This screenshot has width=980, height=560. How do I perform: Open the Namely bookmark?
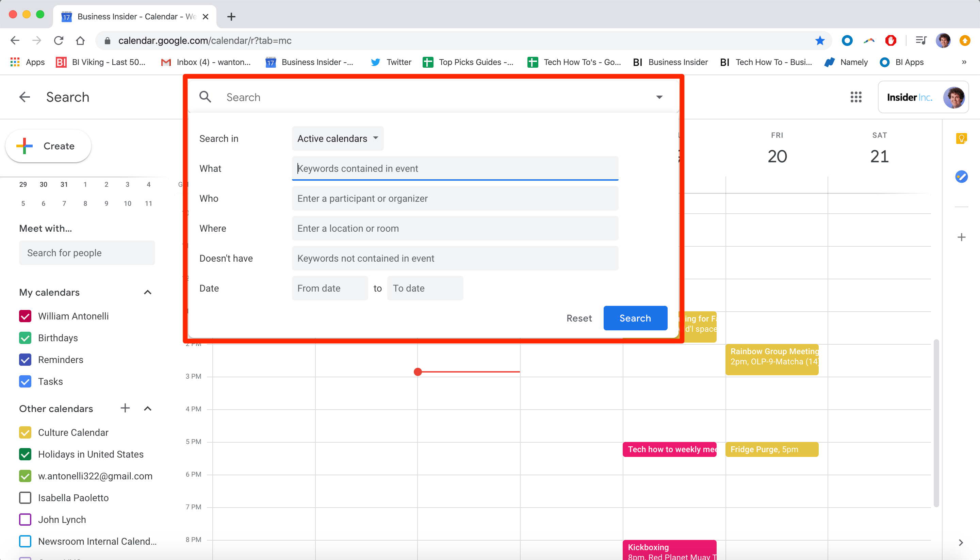pos(846,62)
